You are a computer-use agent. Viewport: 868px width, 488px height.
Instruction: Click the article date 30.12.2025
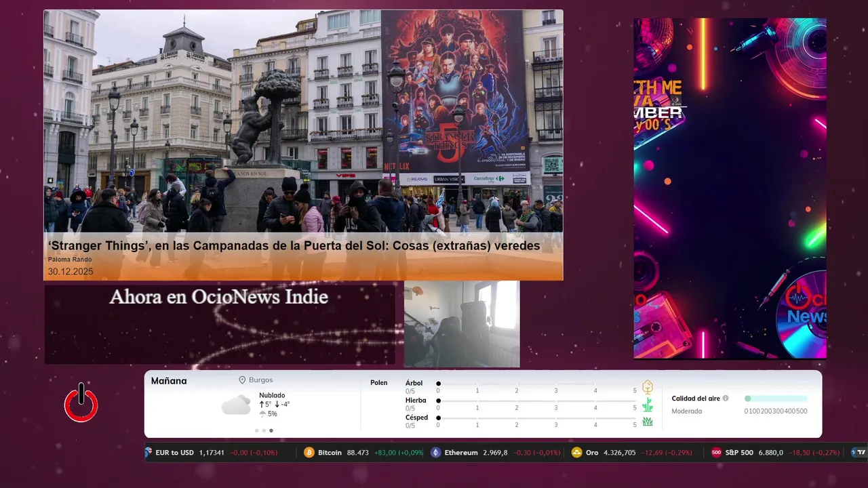(x=71, y=272)
